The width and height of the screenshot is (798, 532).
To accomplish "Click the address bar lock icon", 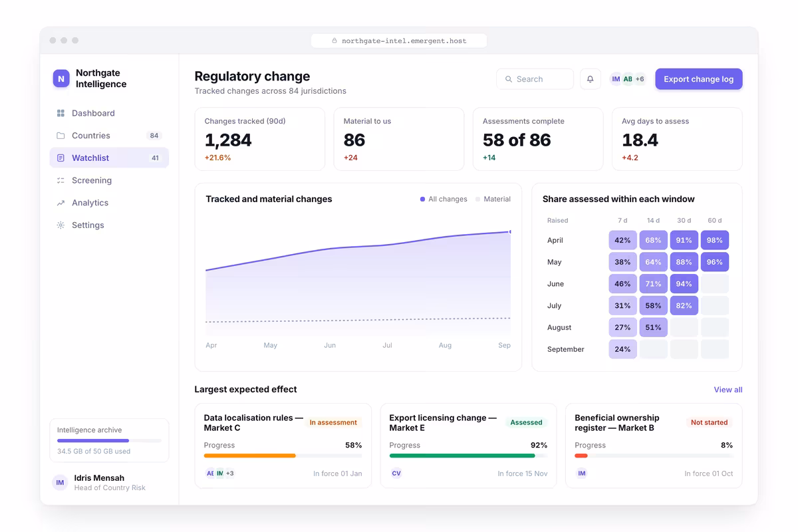I will (334, 41).
